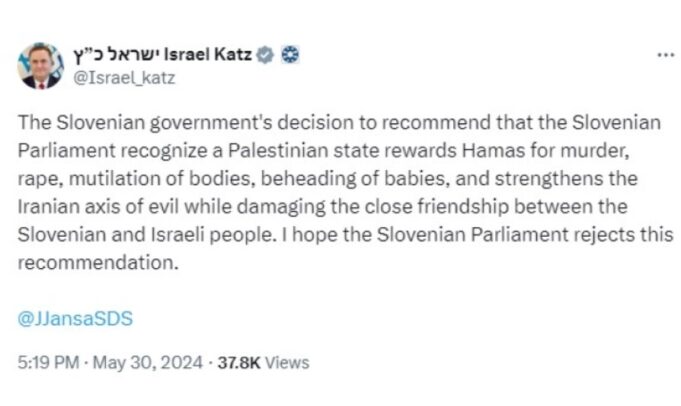This screenshot has width=681, height=406.
Task: Click the blue verified checkmark badge
Action: [267, 53]
